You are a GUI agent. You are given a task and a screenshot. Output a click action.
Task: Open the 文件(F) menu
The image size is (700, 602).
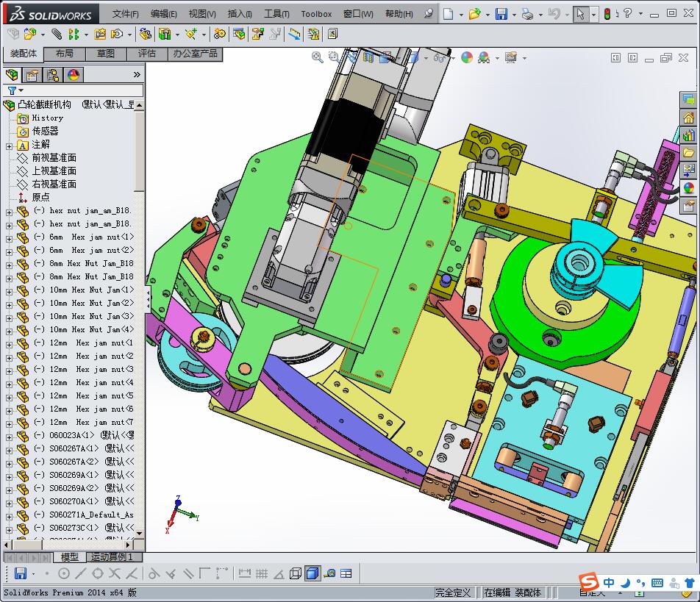pyautogui.click(x=126, y=14)
